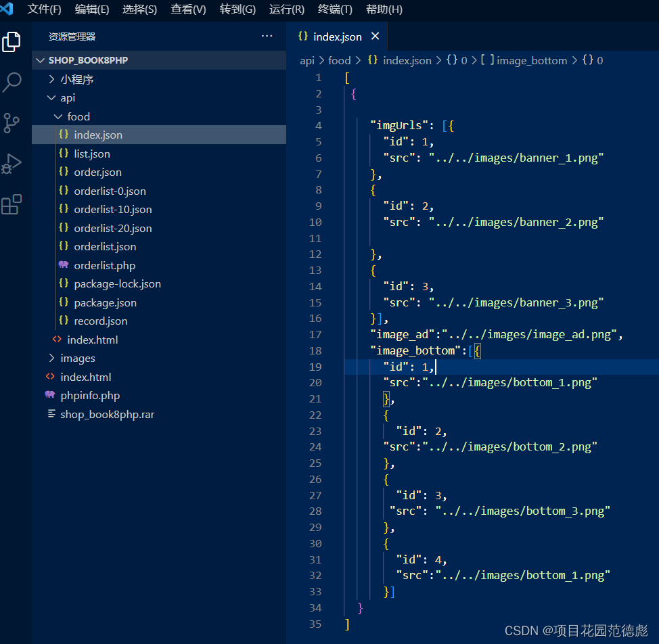Image resolution: width=659 pixels, height=644 pixels.
Task: Switch to the index.json tab
Action: tap(337, 37)
